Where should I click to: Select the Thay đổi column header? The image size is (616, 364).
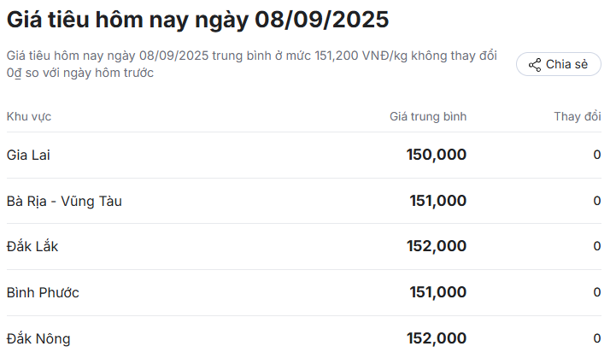click(577, 116)
